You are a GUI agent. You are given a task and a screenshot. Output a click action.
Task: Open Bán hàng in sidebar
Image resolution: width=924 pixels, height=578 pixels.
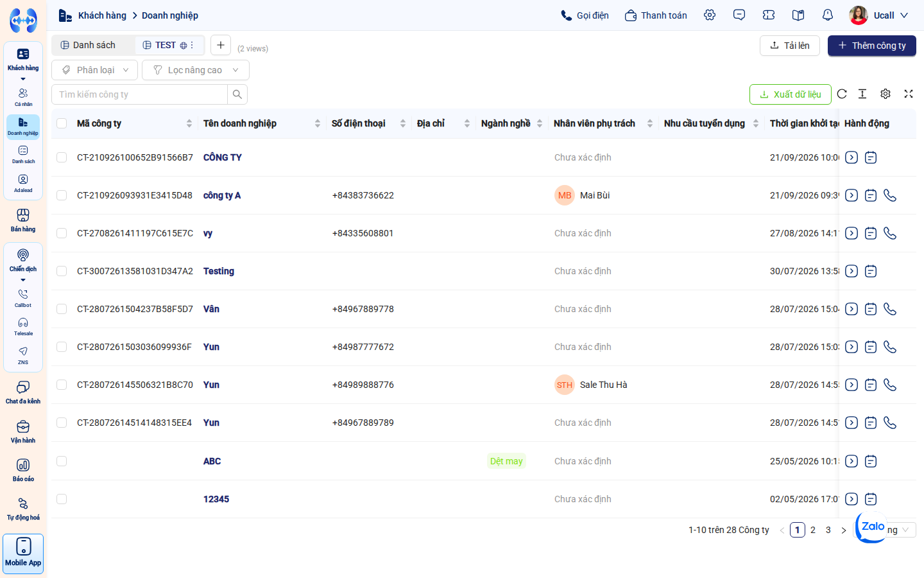tap(23, 220)
